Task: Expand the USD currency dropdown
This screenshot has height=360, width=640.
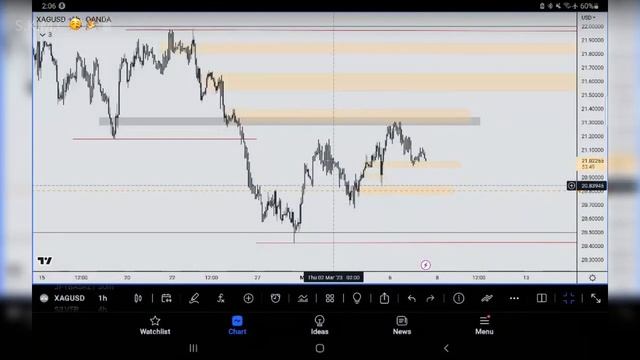Action: pos(588,18)
